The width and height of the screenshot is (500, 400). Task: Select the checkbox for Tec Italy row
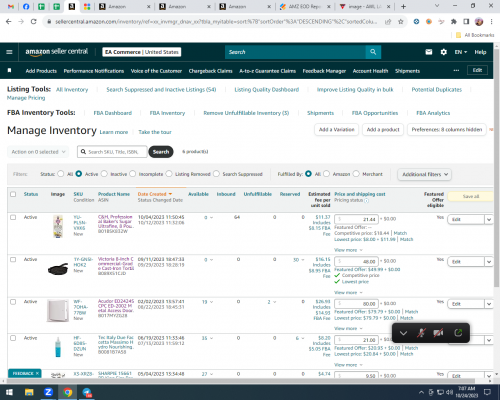tap(13, 338)
